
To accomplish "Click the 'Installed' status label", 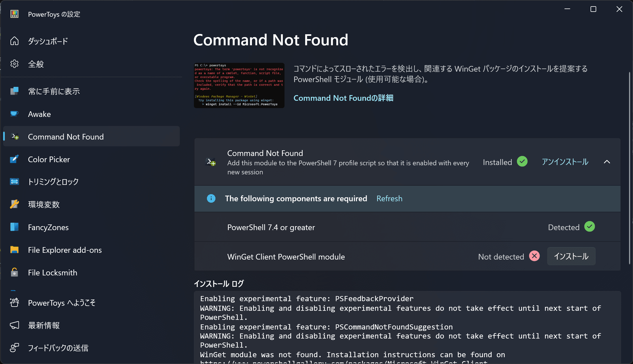I will coord(497,162).
